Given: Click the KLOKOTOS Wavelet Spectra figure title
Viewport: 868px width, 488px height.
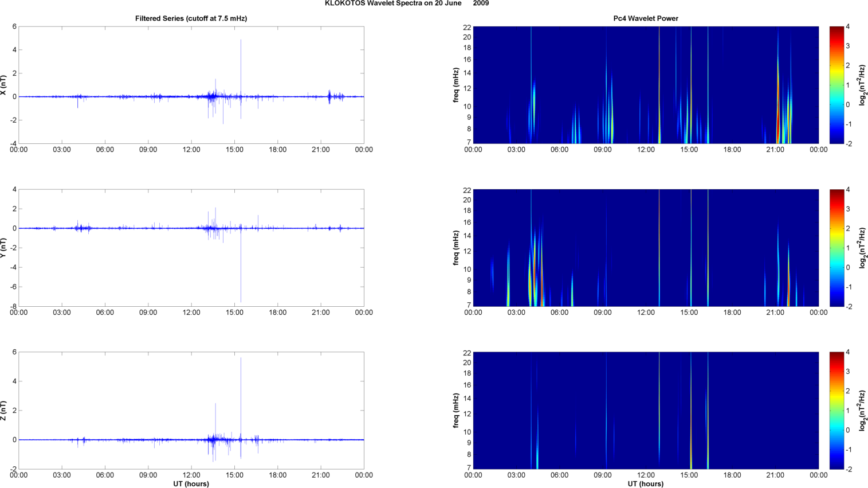Looking at the screenshot, I should pyautogui.click(x=406, y=3).
